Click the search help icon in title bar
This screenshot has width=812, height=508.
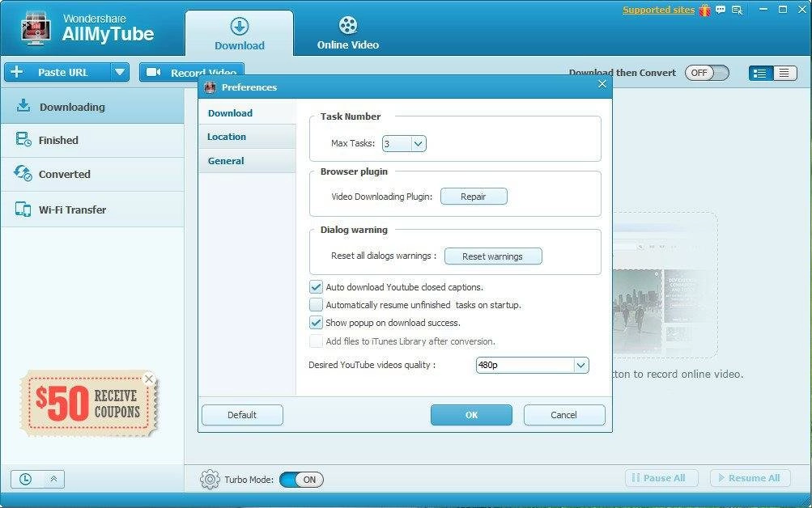click(x=737, y=10)
